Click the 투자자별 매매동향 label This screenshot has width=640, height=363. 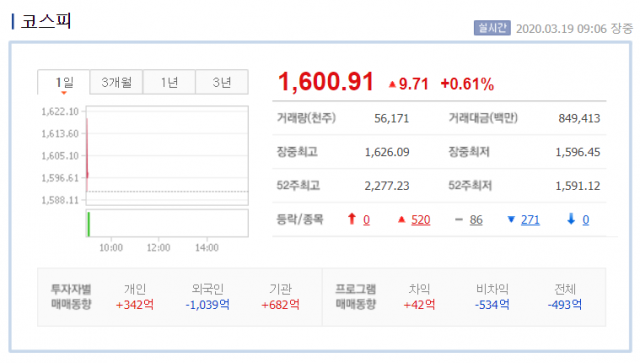click(x=71, y=297)
